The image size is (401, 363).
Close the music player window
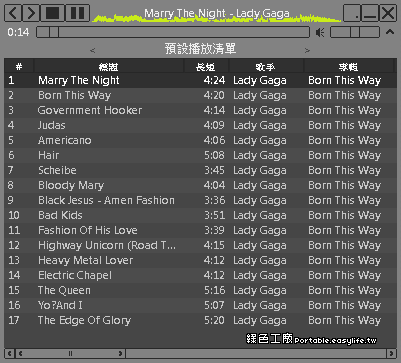coord(388,13)
